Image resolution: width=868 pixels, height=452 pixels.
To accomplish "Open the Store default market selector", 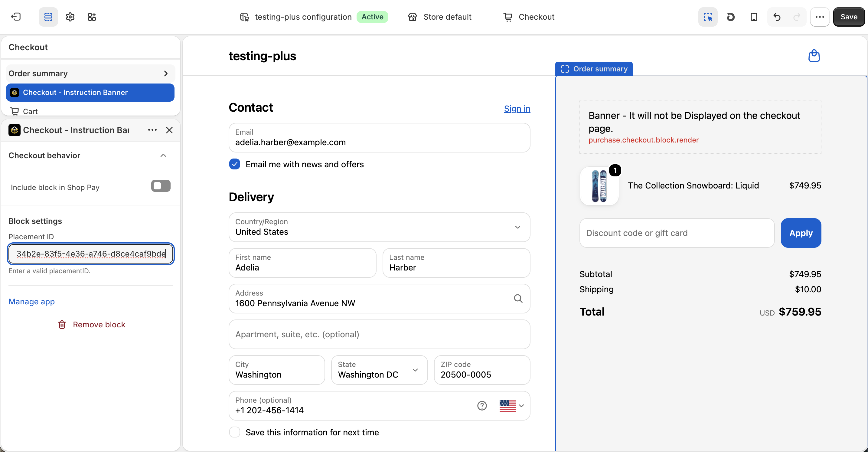I will (439, 17).
